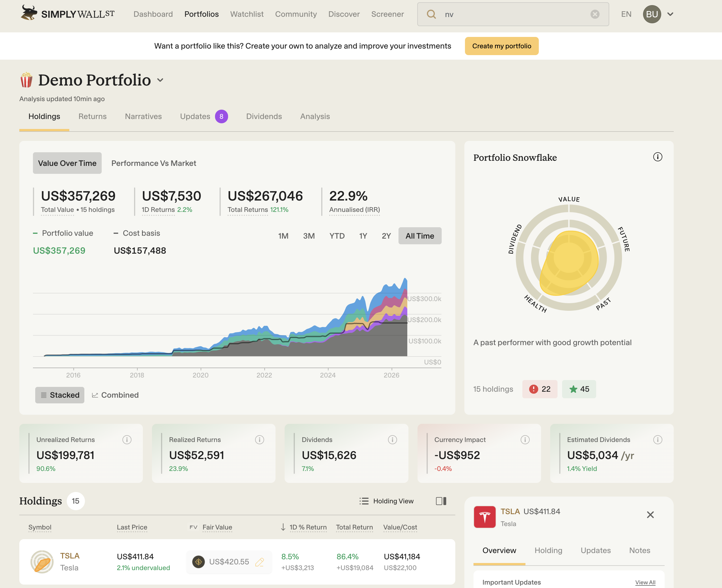Open the Holdings tab

44,116
